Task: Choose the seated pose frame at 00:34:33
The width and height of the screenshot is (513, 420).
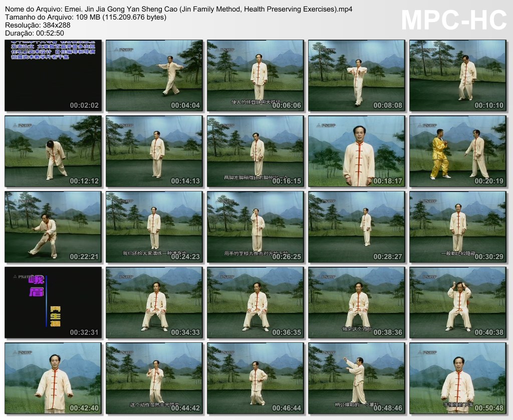Action: [x=154, y=302]
